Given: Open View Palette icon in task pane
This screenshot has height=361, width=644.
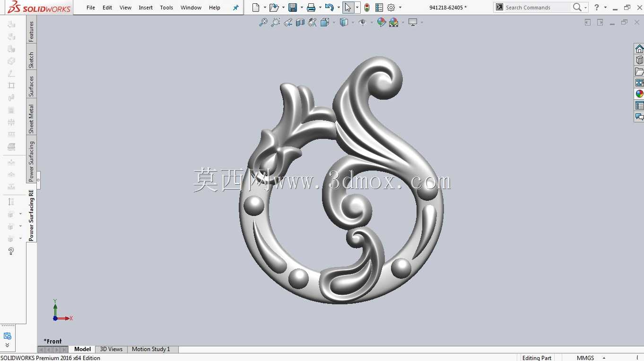Looking at the screenshot, I should pos(639,83).
